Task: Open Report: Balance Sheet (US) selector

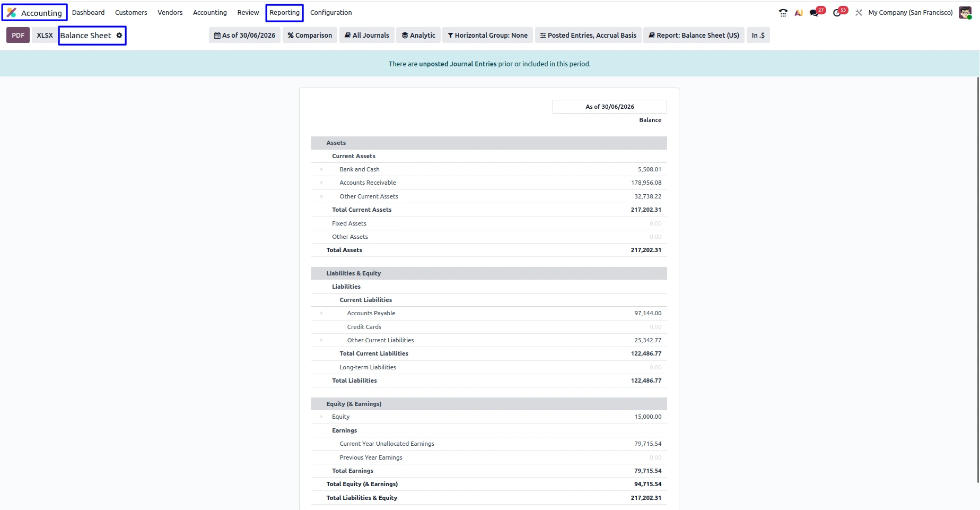Action: click(694, 36)
